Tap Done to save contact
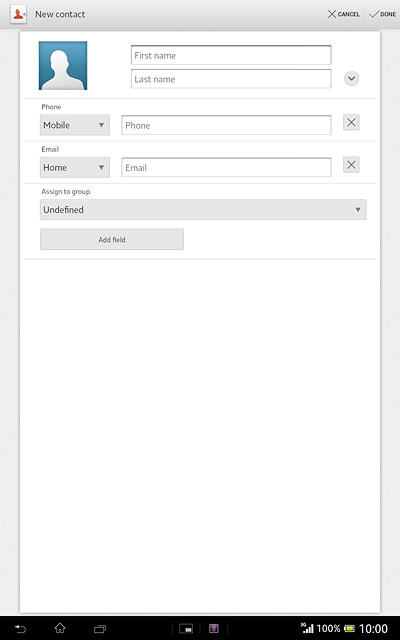Image resolution: width=400 pixels, height=640 pixels. 382,14
